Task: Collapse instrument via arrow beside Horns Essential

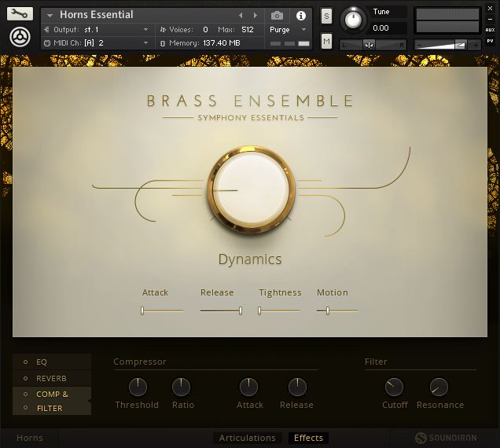Action: (x=50, y=15)
